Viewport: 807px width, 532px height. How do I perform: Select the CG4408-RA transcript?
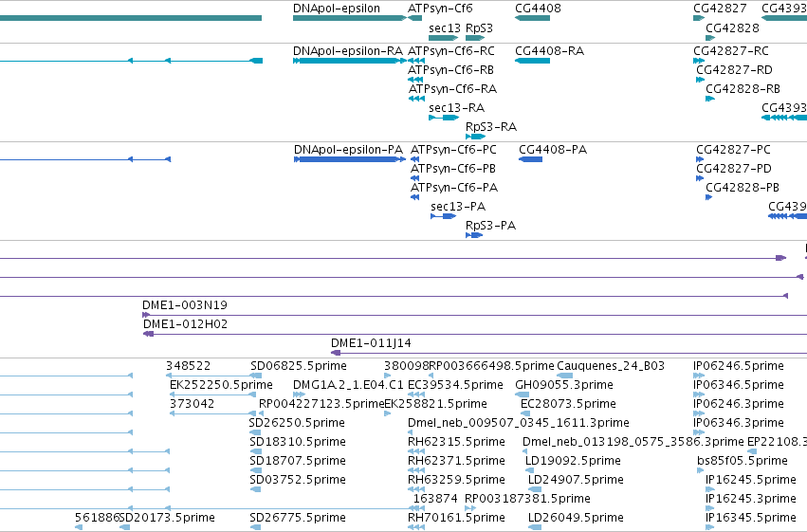pos(532,61)
